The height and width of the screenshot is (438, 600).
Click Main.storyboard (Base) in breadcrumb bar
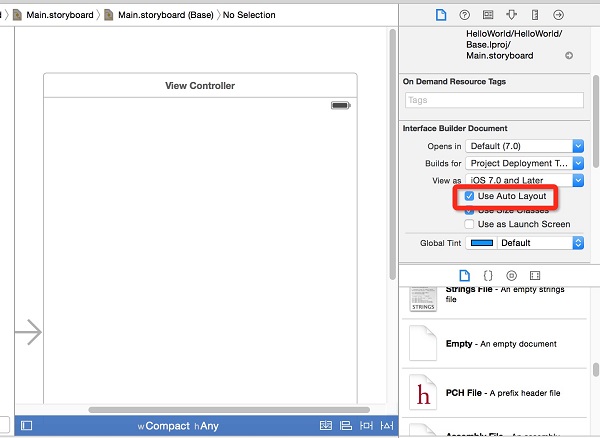(x=167, y=16)
